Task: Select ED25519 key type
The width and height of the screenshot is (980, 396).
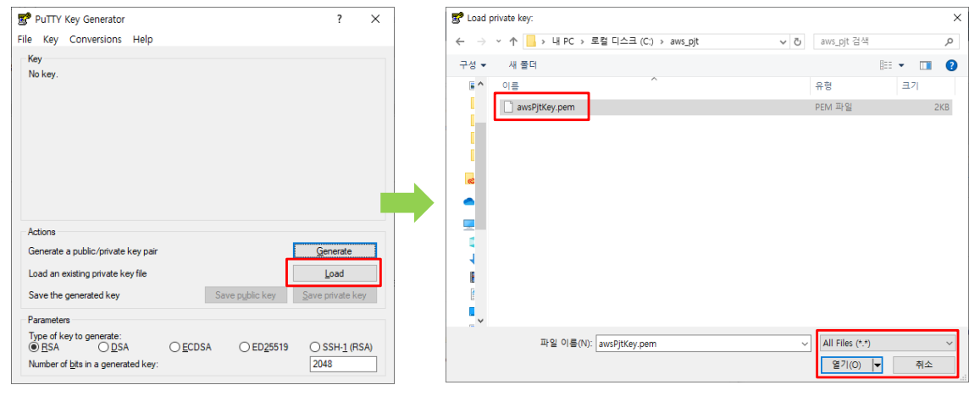Action: coord(245,347)
